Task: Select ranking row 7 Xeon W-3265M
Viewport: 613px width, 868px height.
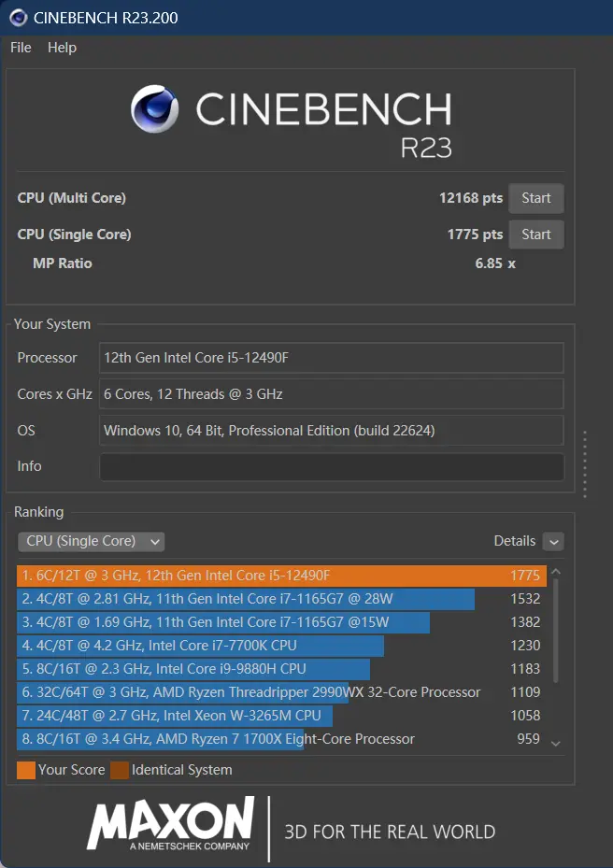Action: click(281, 715)
